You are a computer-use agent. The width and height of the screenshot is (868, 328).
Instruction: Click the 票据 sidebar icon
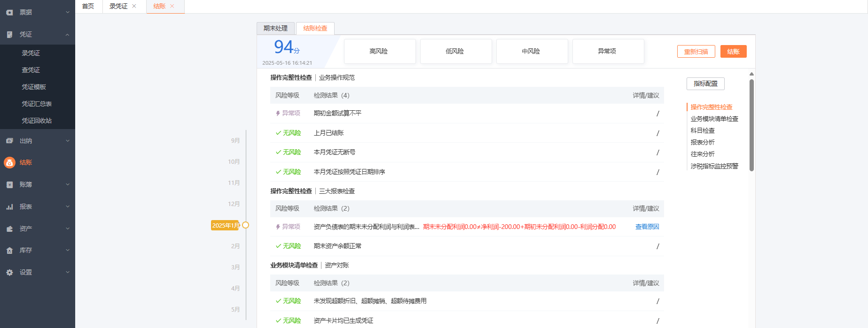pyautogui.click(x=9, y=12)
